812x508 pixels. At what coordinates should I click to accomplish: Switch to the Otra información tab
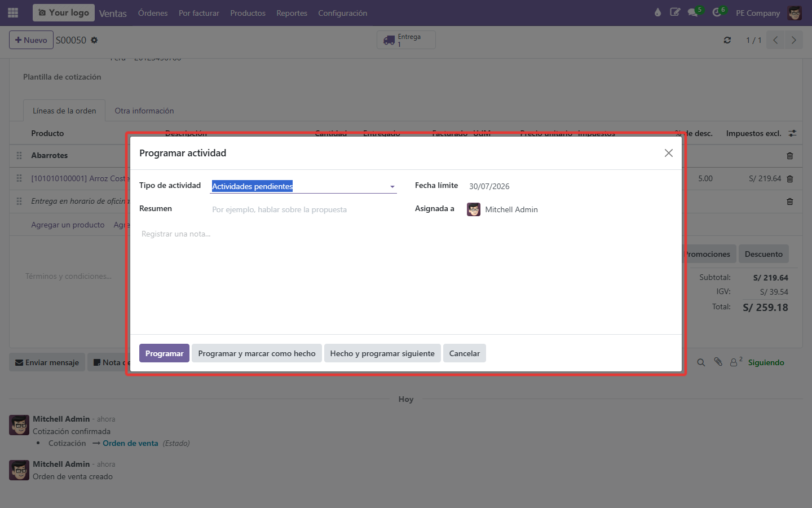pyautogui.click(x=144, y=111)
